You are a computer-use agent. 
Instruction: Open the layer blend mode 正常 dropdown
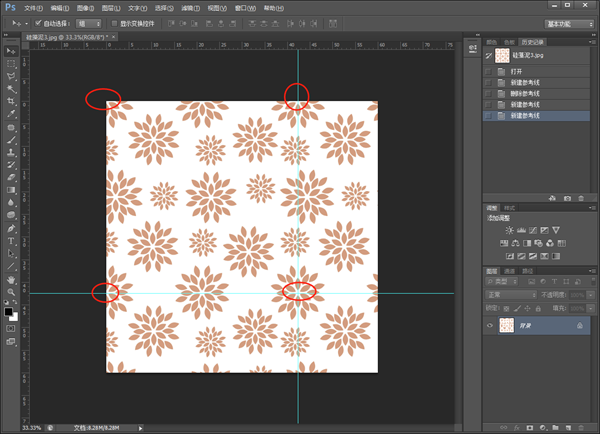click(510, 296)
